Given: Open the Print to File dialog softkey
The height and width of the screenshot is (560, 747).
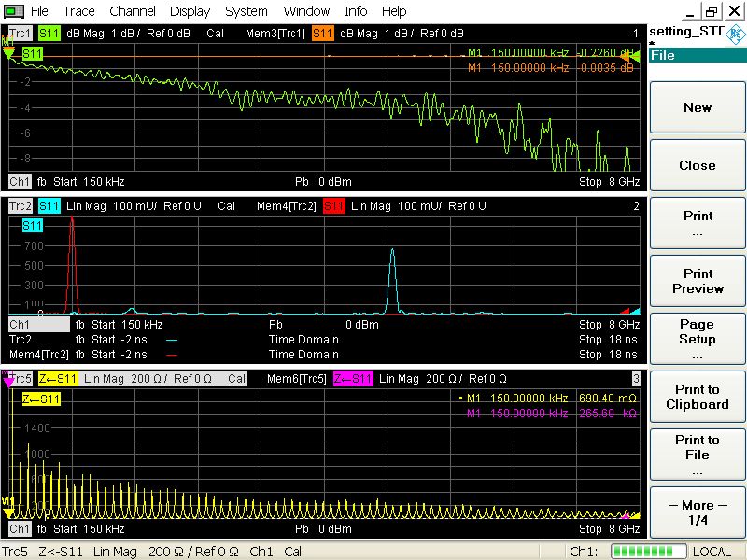Looking at the screenshot, I should pos(698,455).
